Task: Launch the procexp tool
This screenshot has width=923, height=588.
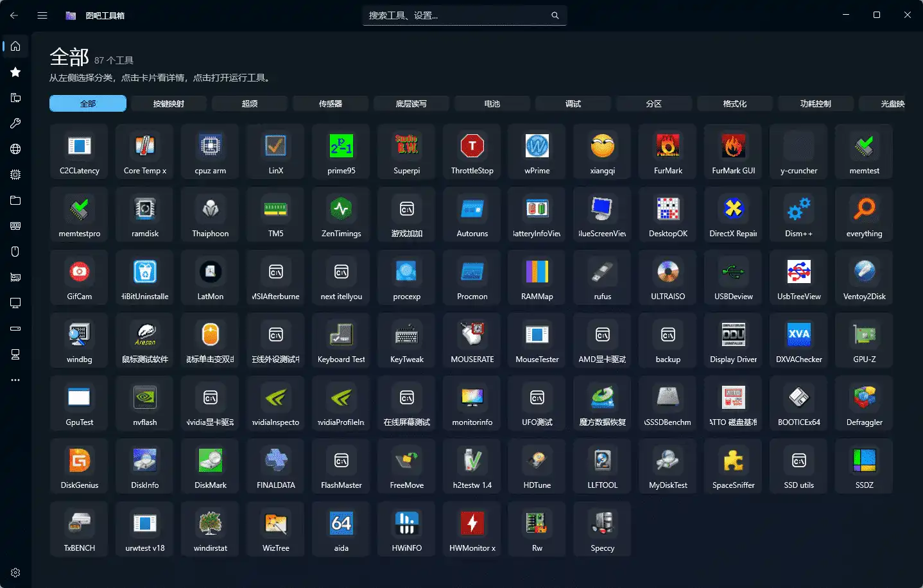Action: click(407, 277)
